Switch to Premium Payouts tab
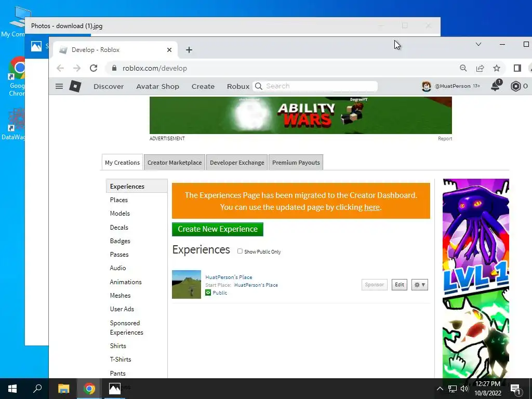532x399 pixels. pyautogui.click(x=296, y=163)
